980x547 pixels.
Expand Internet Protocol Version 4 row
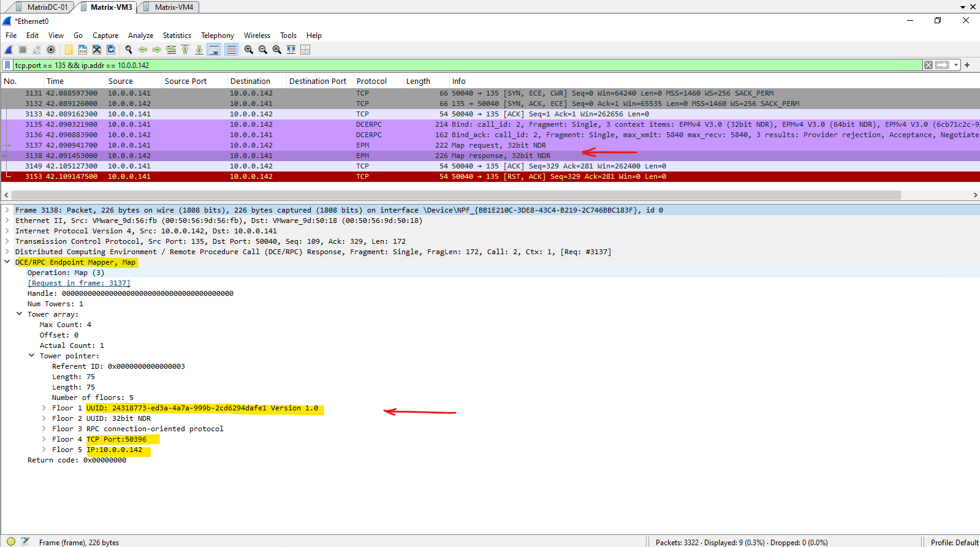click(7, 231)
